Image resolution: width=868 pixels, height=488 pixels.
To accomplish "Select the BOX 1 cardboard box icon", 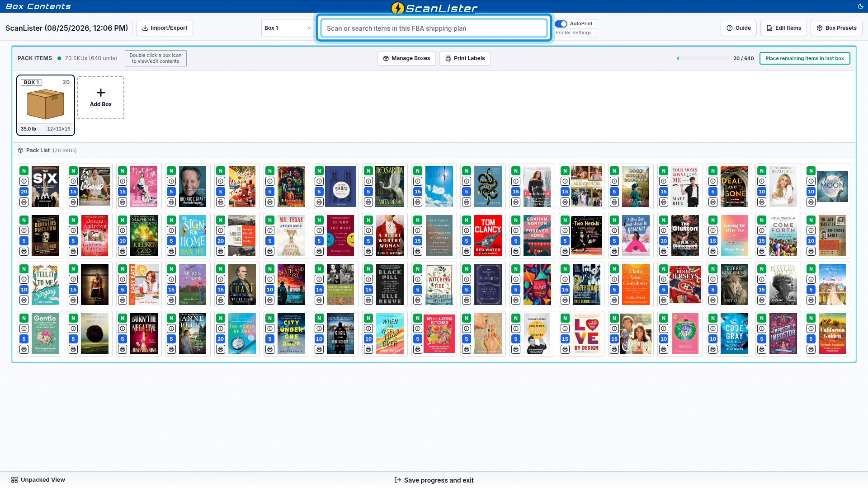I will point(46,104).
